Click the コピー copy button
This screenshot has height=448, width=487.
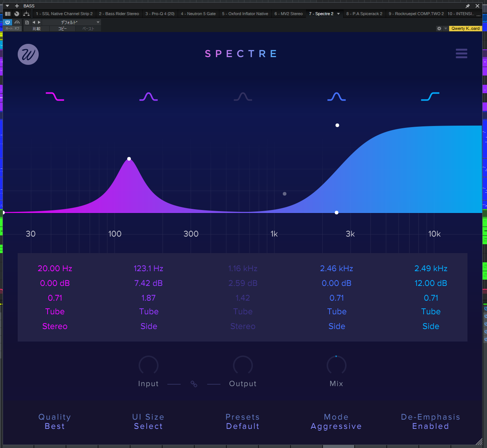click(62, 29)
